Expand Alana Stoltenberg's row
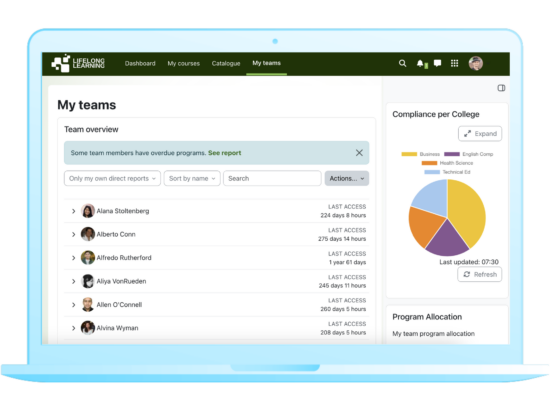Image resolution: width=550 pixels, height=412 pixels. [x=73, y=211]
